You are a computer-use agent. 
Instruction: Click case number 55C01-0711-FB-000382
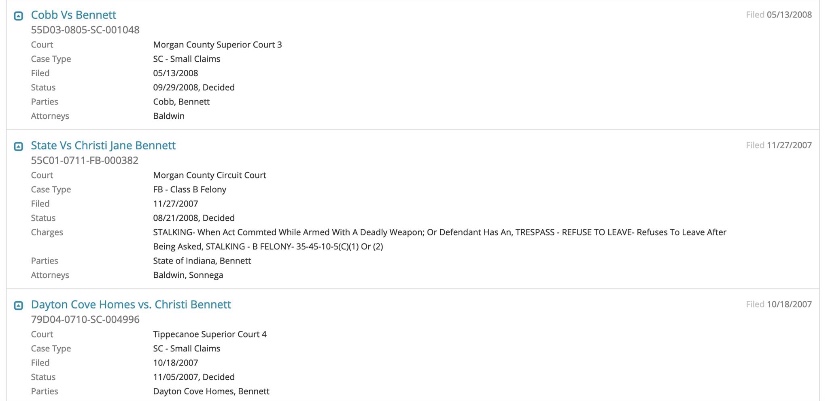coord(84,160)
